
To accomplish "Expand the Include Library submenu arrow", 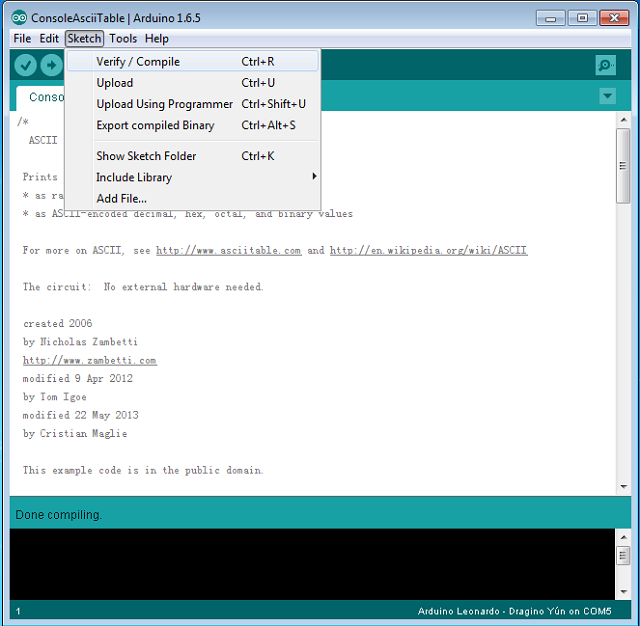I will (x=314, y=176).
